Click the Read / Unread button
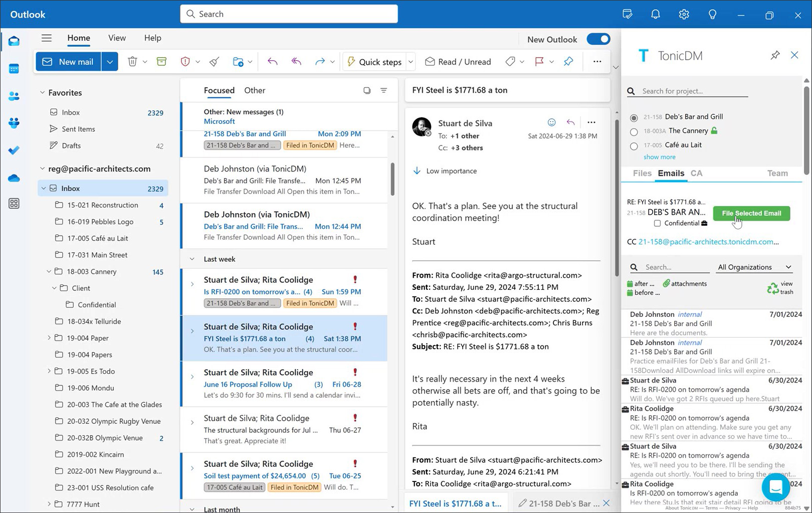 pyautogui.click(x=458, y=62)
